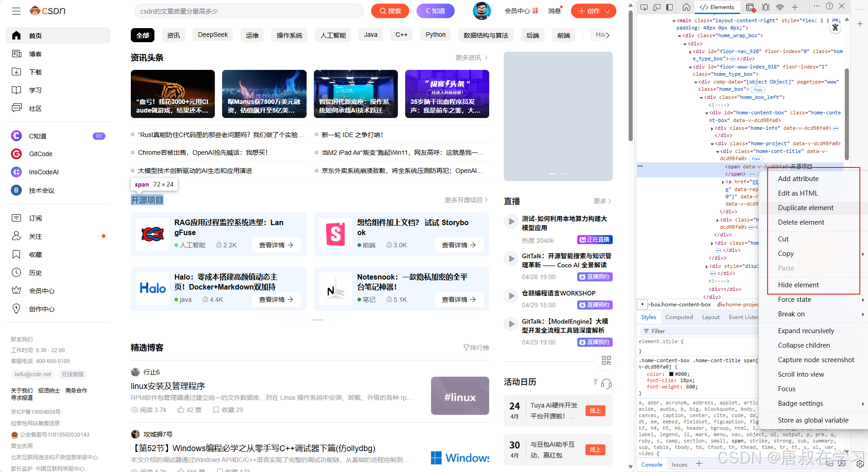Image resolution: width=868 pixels, height=472 pixels.
Task: Open 收藏 in the sidebar
Action: (58, 255)
